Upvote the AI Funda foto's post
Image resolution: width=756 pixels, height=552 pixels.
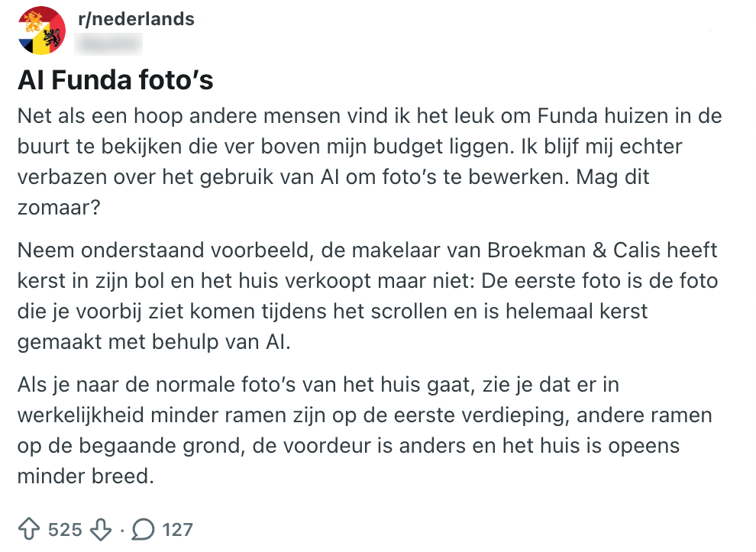click(x=31, y=528)
